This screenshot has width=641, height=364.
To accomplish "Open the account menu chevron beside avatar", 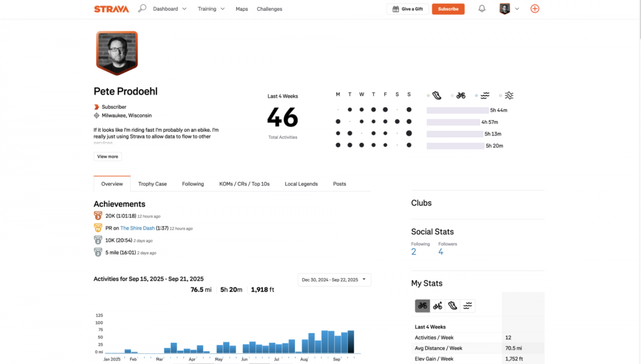I will (517, 9).
